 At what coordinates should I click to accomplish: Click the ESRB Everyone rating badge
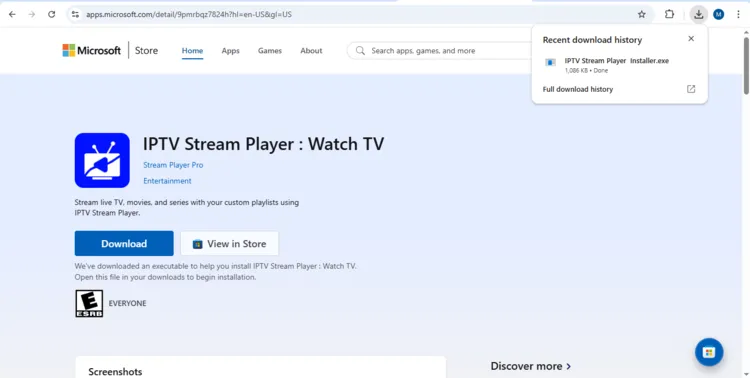[x=89, y=303]
